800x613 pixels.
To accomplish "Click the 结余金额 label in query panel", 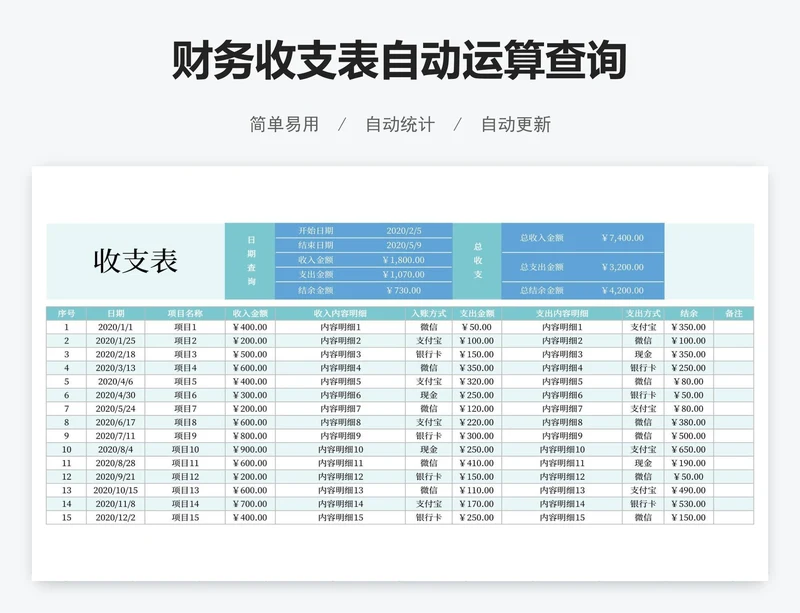I will (x=316, y=290).
